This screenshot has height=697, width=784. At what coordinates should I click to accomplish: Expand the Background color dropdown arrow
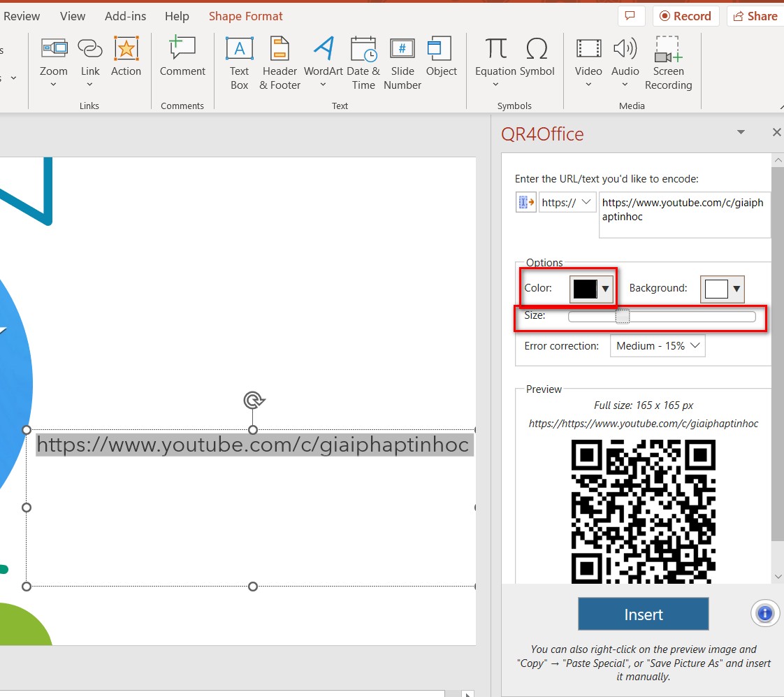[736, 289]
